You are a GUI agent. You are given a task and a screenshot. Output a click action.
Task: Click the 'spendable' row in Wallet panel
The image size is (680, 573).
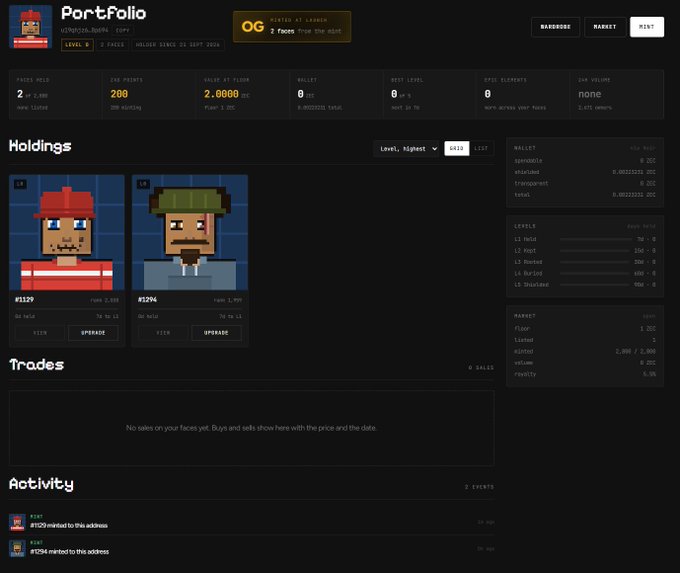pos(585,161)
